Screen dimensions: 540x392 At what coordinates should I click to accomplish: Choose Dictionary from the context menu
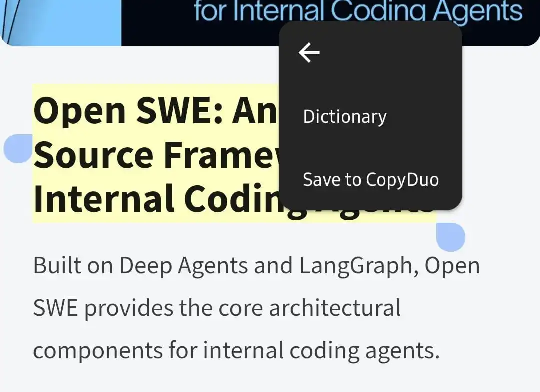[x=344, y=116]
